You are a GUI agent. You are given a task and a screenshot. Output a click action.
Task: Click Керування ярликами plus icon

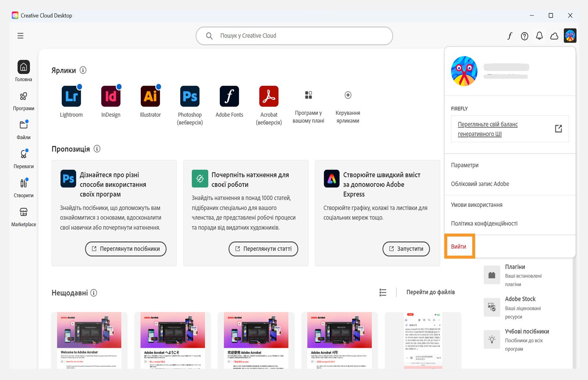[348, 95]
